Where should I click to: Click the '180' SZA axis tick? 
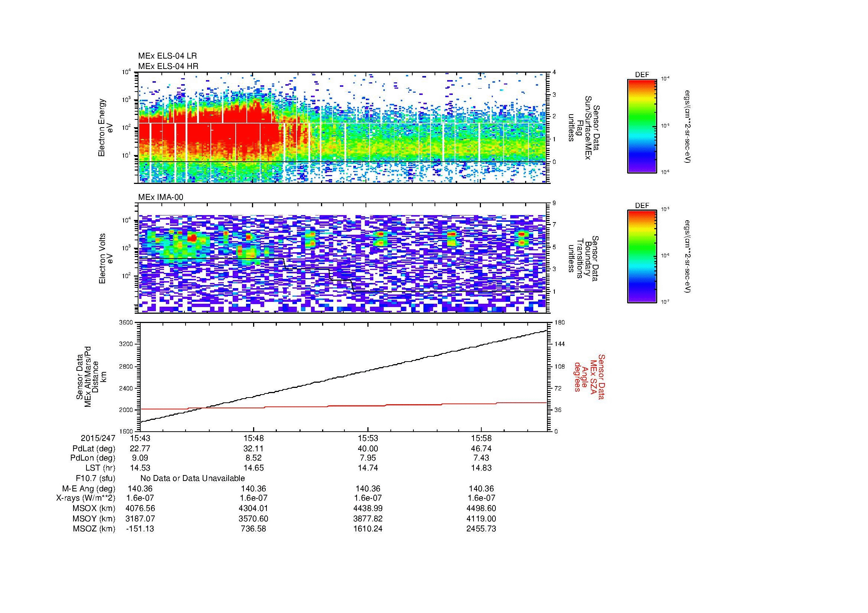coord(560,323)
